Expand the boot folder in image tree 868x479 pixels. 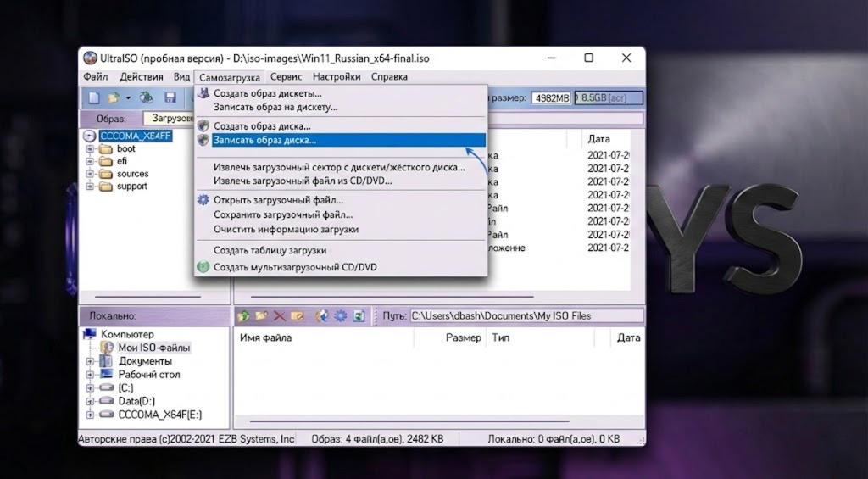pyautogui.click(x=90, y=148)
